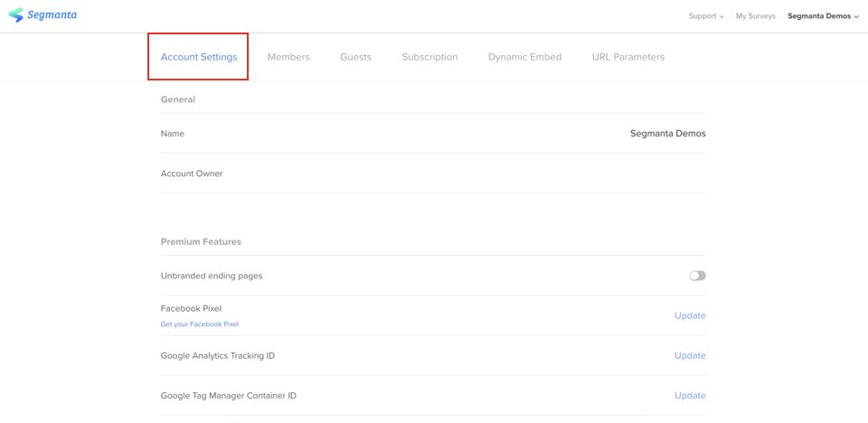The width and height of the screenshot is (868, 423).
Task: Click the account name value Segmanta Demos
Action: click(668, 134)
